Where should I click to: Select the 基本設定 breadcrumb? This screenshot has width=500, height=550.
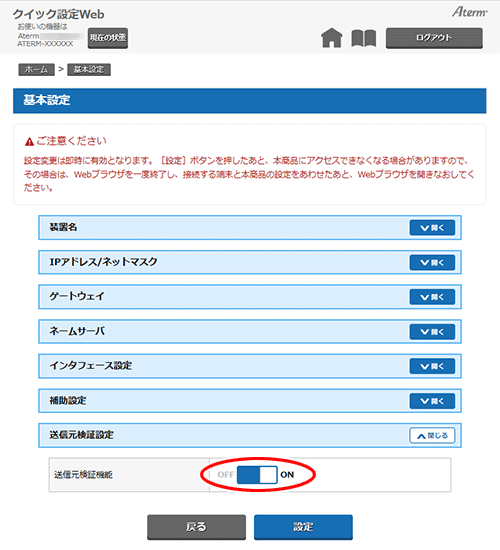coord(89,69)
